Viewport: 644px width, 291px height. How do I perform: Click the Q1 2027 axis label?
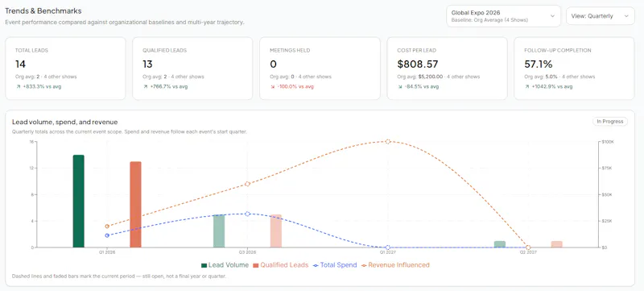click(388, 252)
